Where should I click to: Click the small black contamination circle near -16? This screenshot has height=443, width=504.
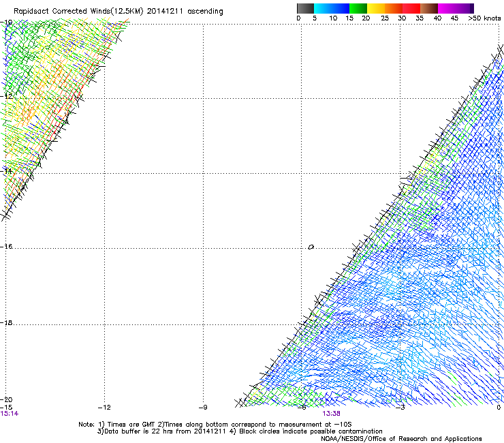pos(311,247)
